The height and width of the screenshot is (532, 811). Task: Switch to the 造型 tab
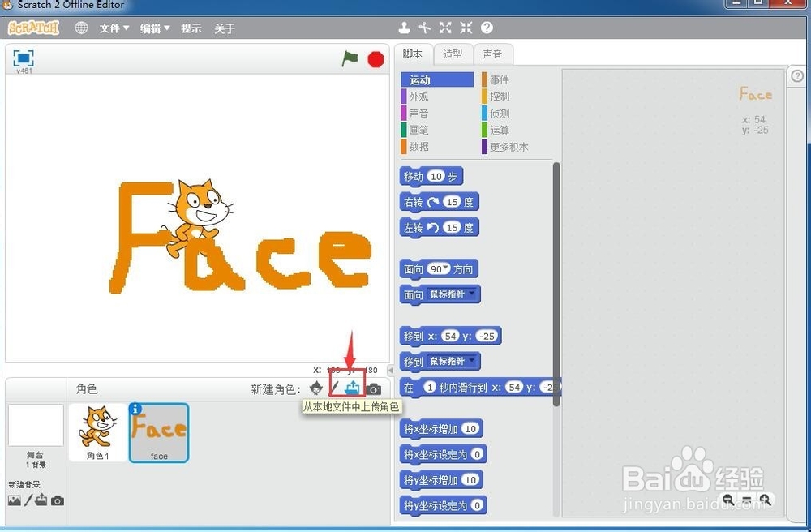453,54
